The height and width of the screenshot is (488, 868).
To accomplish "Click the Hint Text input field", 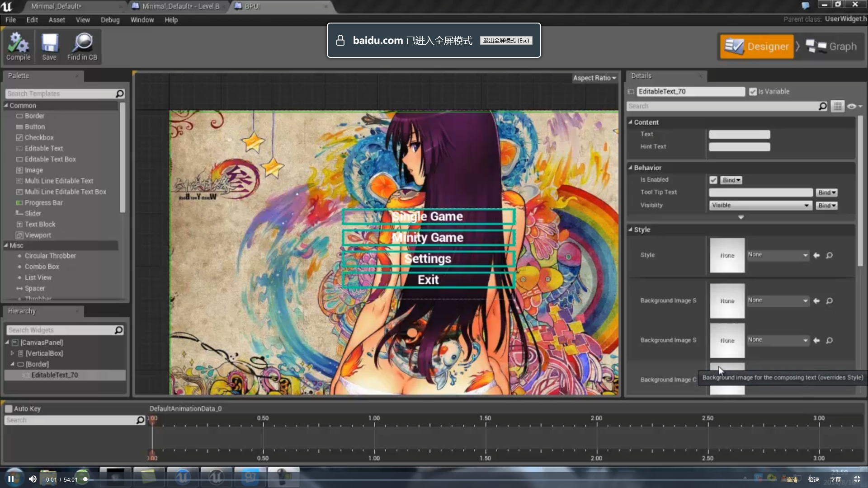I will [740, 147].
